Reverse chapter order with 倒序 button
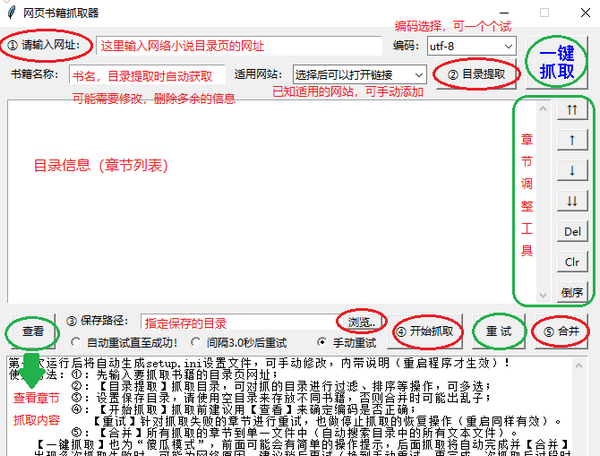The height and width of the screenshot is (456, 600). click(572, 292)
